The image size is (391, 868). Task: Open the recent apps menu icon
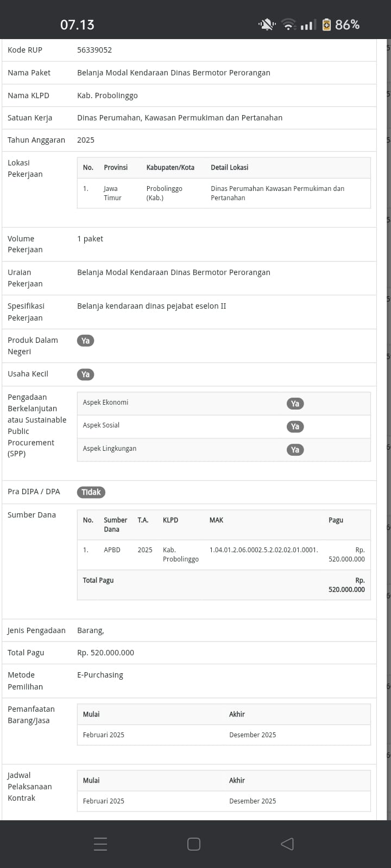[100, 844]
